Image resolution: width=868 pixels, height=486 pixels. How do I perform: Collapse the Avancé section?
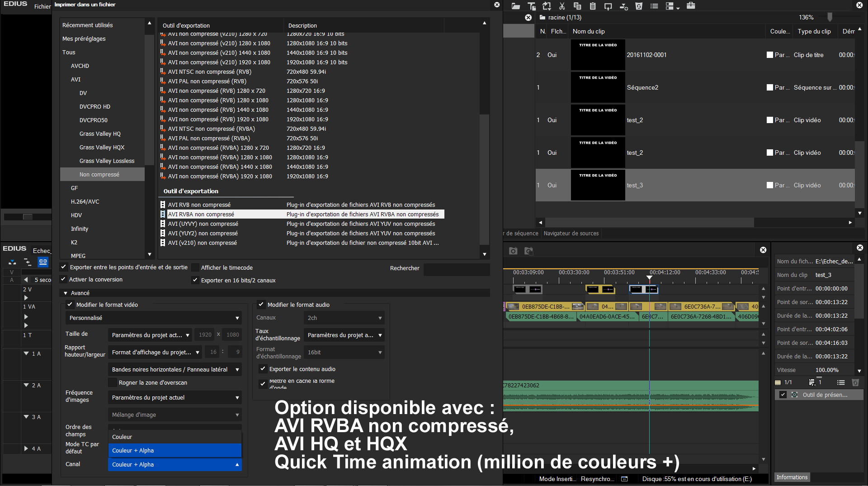pos(66,293)
